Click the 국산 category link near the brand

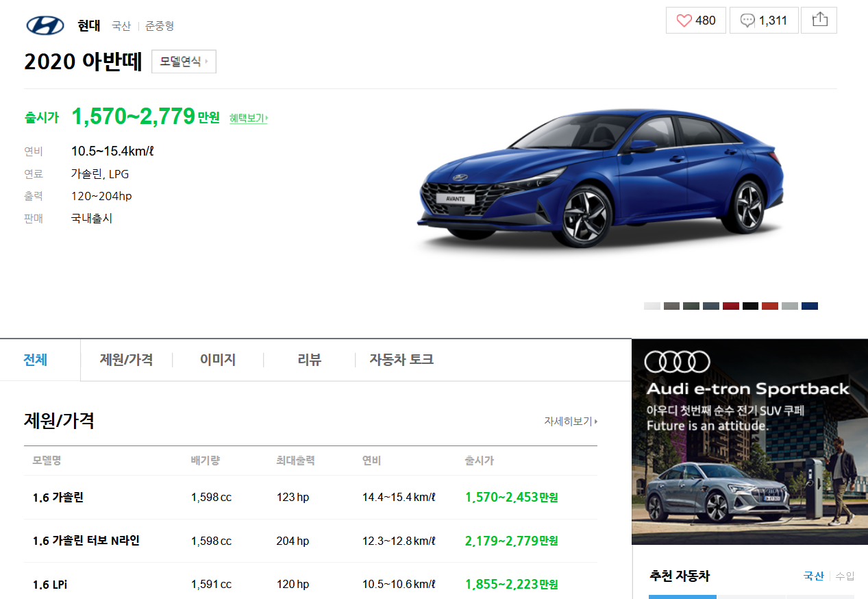[121, 26]
